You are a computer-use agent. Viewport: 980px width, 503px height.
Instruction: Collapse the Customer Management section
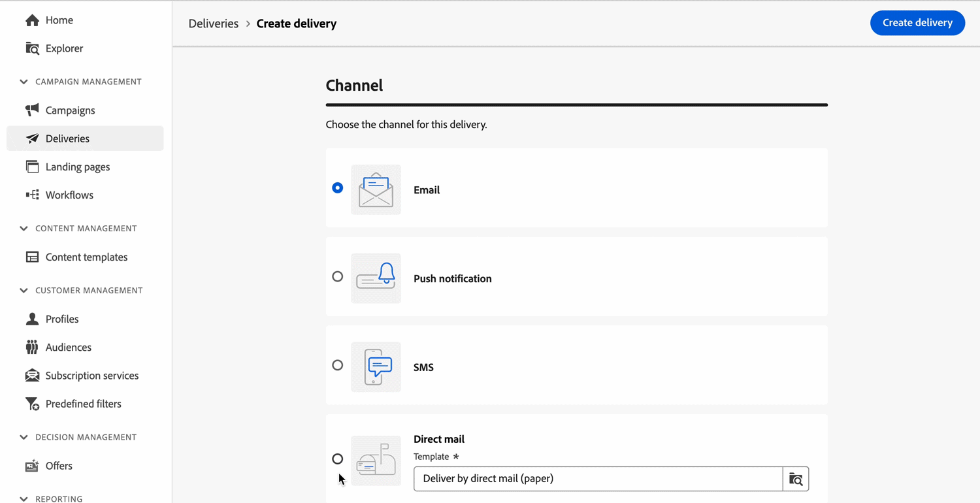coord(24,290)
